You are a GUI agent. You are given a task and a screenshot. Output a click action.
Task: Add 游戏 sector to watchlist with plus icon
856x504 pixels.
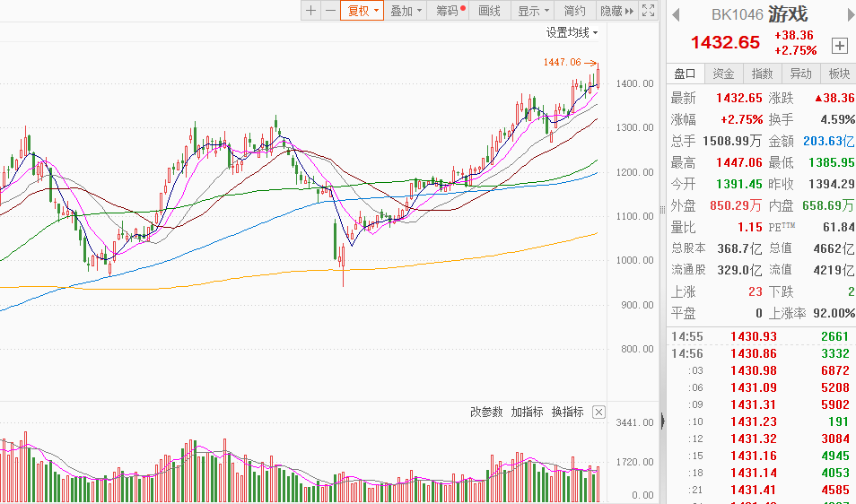coord(840,46)
